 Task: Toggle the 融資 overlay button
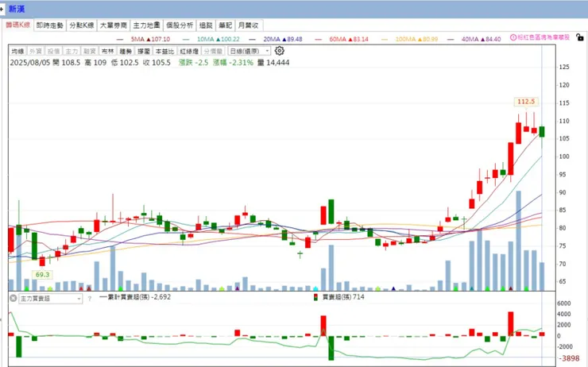pyautogui.click(x=90, y=51)
